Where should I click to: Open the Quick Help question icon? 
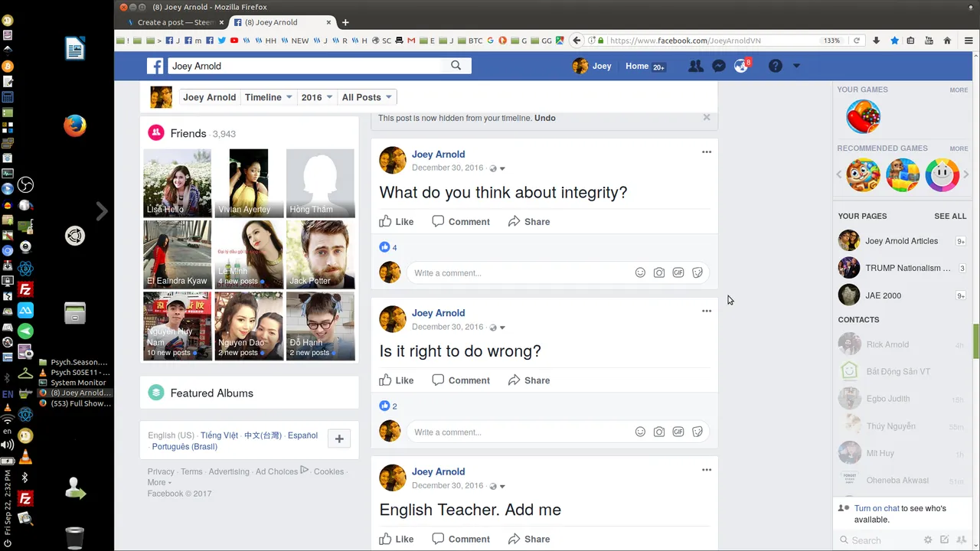pos(776,67)
